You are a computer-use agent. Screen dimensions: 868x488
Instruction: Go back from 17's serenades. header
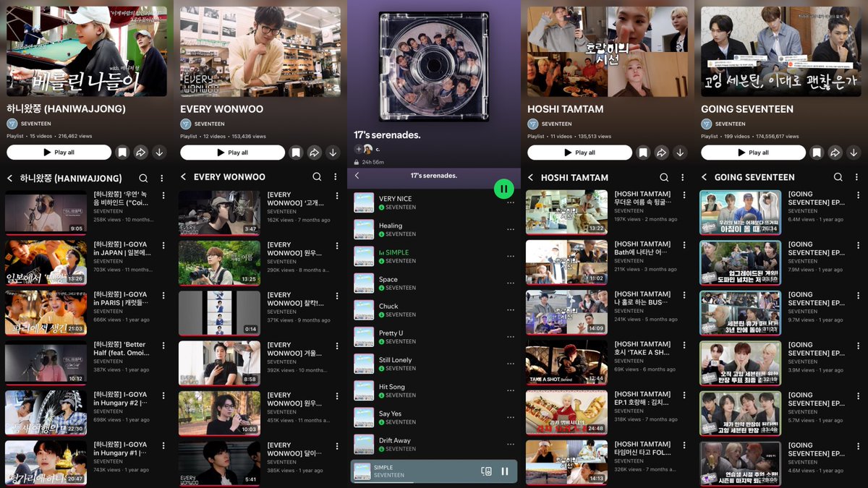pos(357,176)
